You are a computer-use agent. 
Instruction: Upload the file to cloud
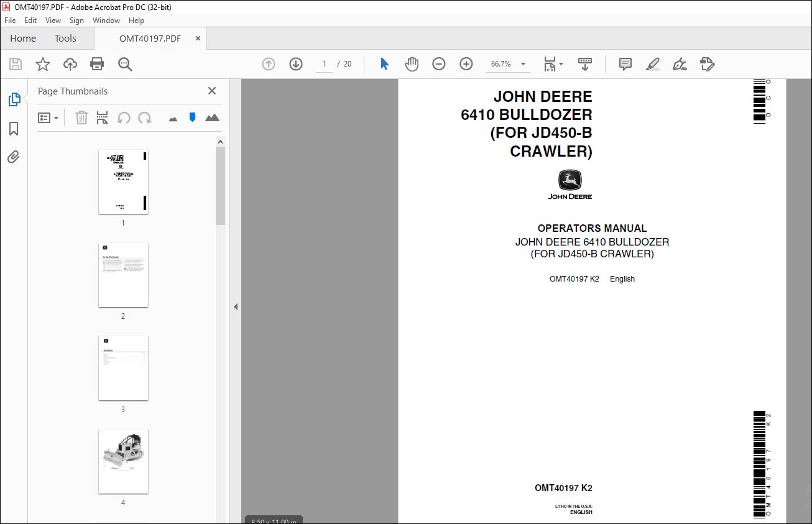pos(70,64)
